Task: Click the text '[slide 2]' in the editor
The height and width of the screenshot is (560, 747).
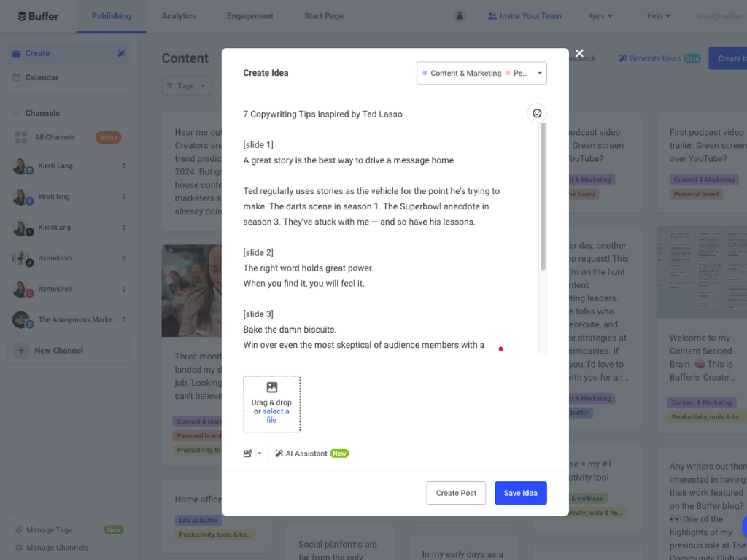Action: 258,252
